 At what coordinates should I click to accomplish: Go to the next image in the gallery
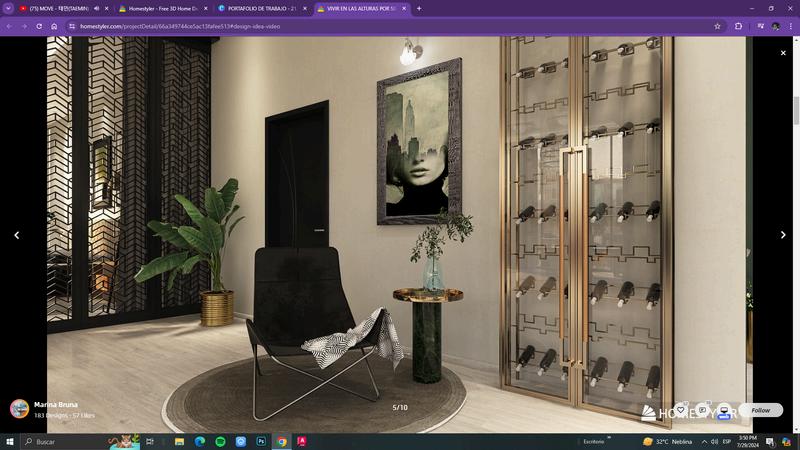783,235
